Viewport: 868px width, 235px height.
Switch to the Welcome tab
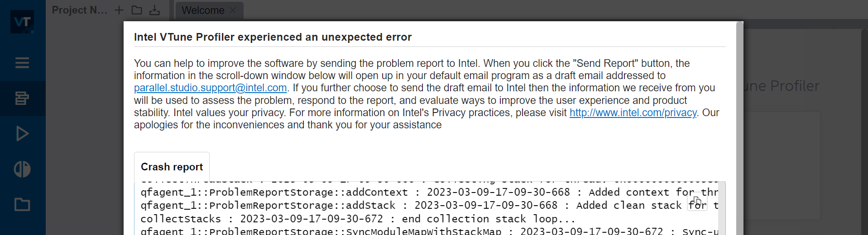[x=203, y=10]
